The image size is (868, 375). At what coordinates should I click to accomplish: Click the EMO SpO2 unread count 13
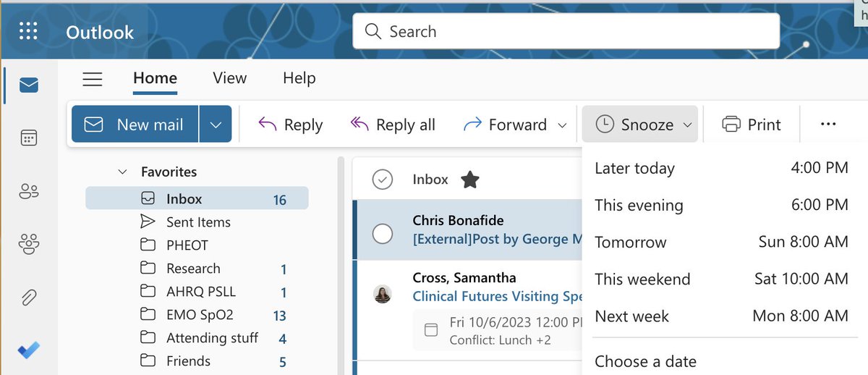tap(280, 316)
